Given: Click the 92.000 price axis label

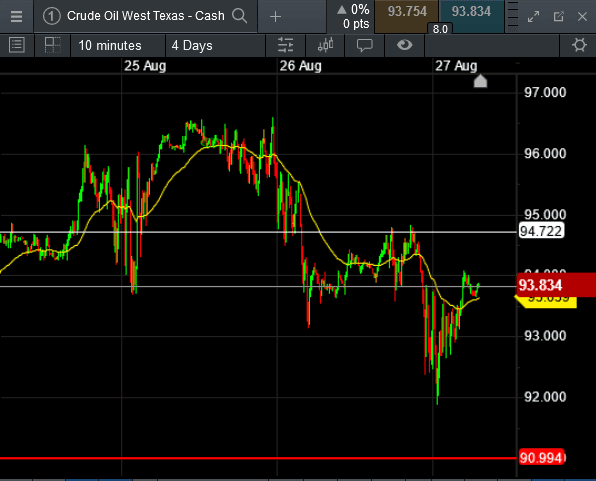Looking at the screenshot, I should (545, 397).
